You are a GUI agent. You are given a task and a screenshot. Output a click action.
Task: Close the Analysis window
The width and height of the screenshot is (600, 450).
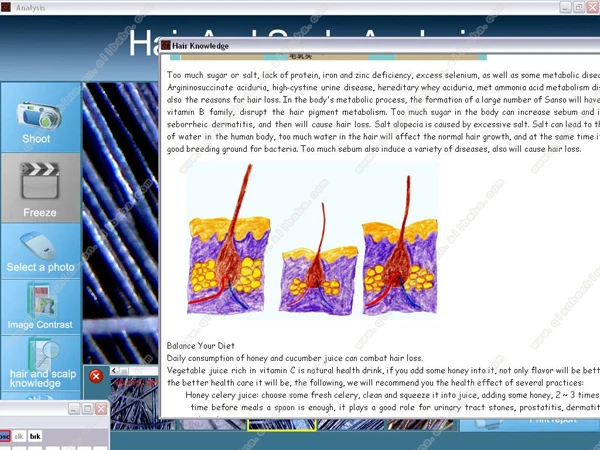(x=593, y=7)
